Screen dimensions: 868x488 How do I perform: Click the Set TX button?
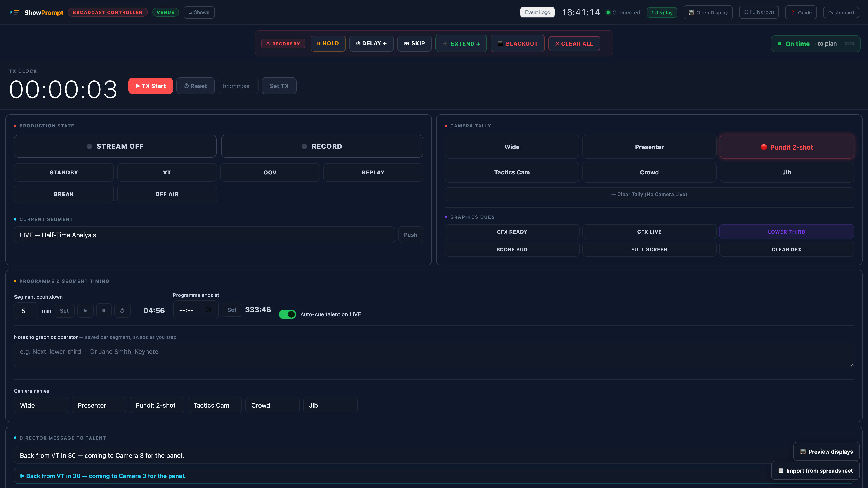tap(279, 86)
